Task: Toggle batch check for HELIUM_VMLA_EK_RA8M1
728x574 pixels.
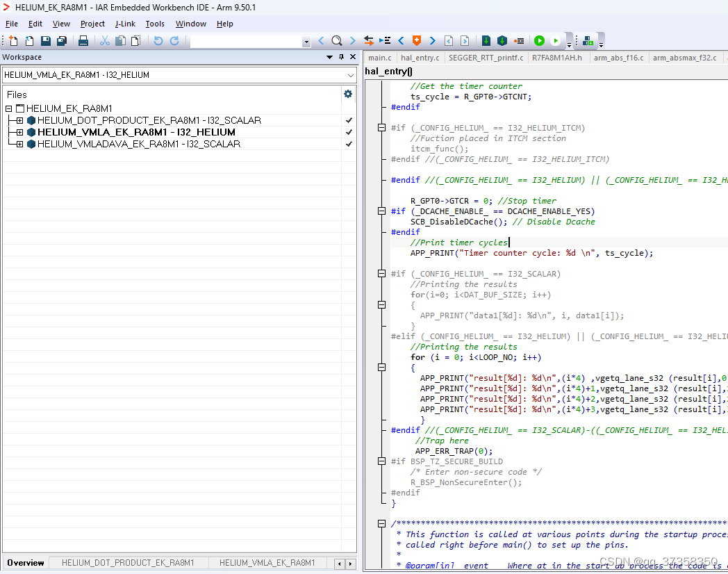Action: pos(349,132)
